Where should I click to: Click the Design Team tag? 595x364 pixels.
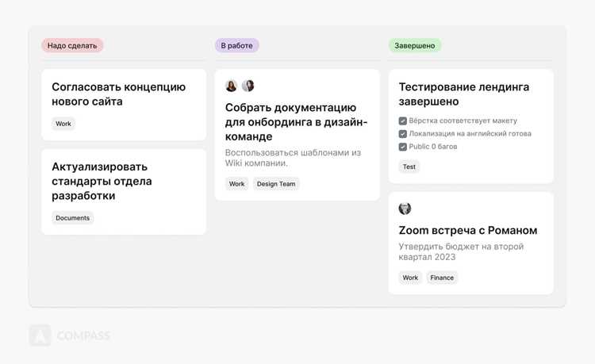[x=276, y=184]
